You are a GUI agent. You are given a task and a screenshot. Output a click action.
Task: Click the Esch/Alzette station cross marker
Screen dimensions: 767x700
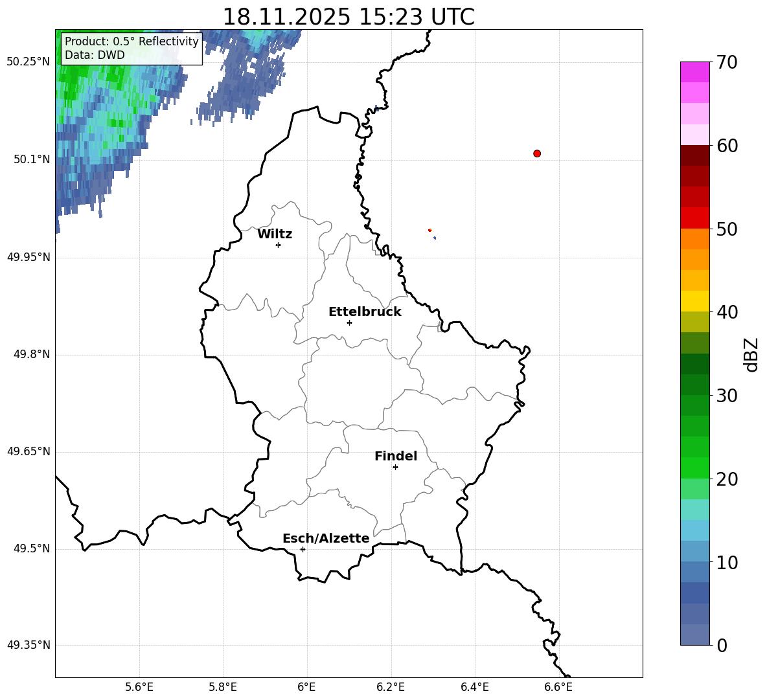pyautogui.click(x=303, y=549)
